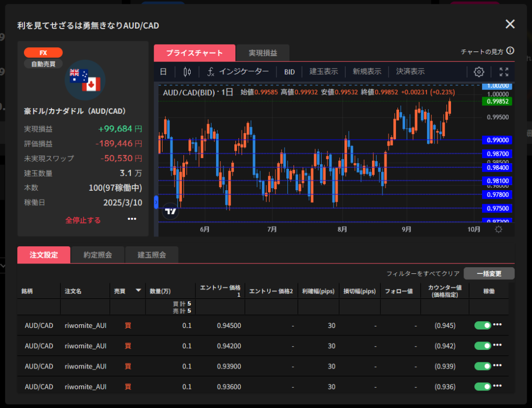The width and height of the screenshot is (532, 408).
Task: Expand the blue left-side chart panel handle
Action: pos(156,202)
